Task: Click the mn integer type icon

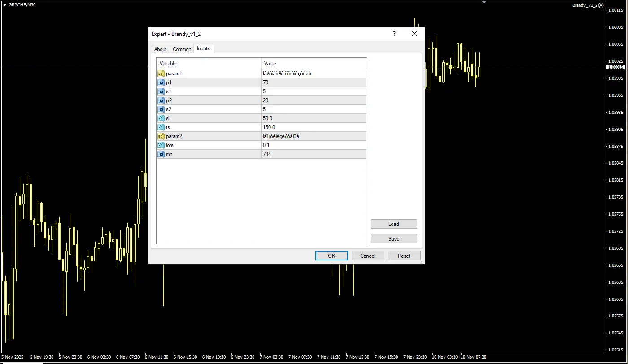Action: [161, 154]
